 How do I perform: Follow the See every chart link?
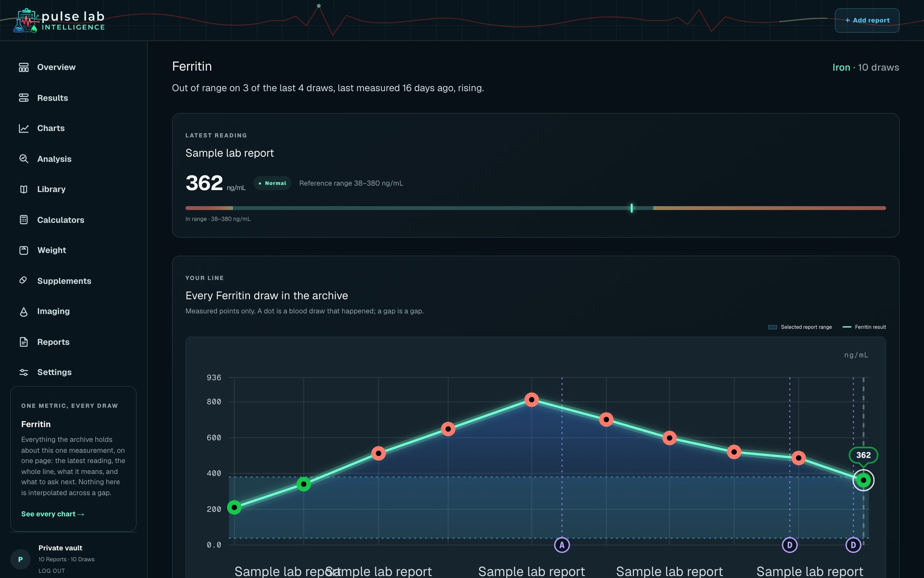point(53,514)
